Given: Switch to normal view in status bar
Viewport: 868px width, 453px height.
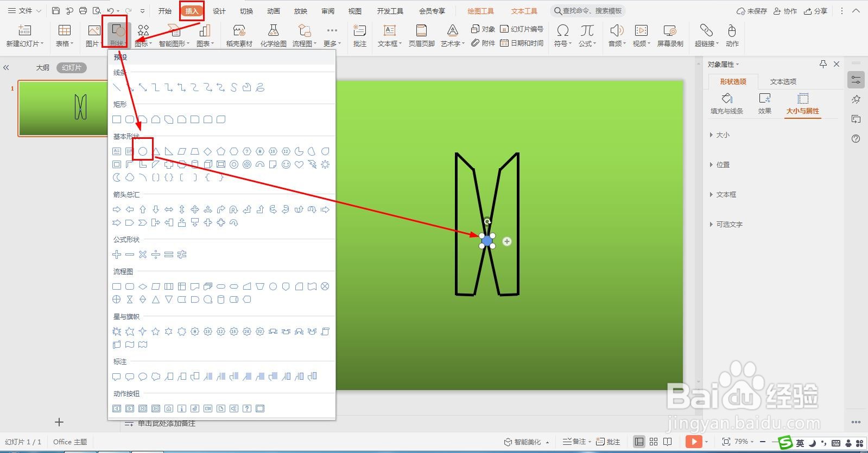Looking at the screenshot, I should pos(639,442).
